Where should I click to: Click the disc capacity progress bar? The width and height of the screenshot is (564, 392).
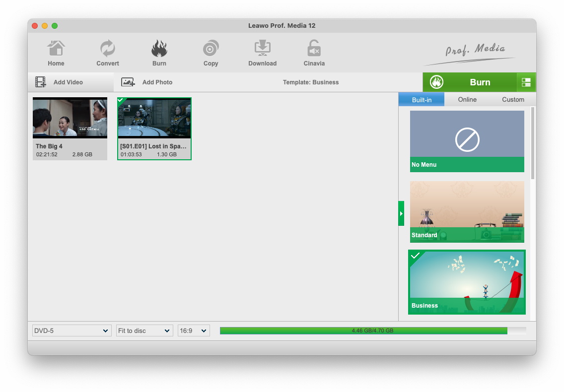[372, 330]
